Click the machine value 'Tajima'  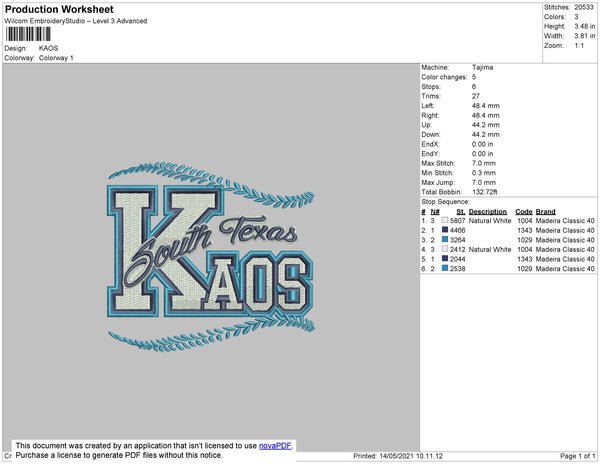(483, 67)
